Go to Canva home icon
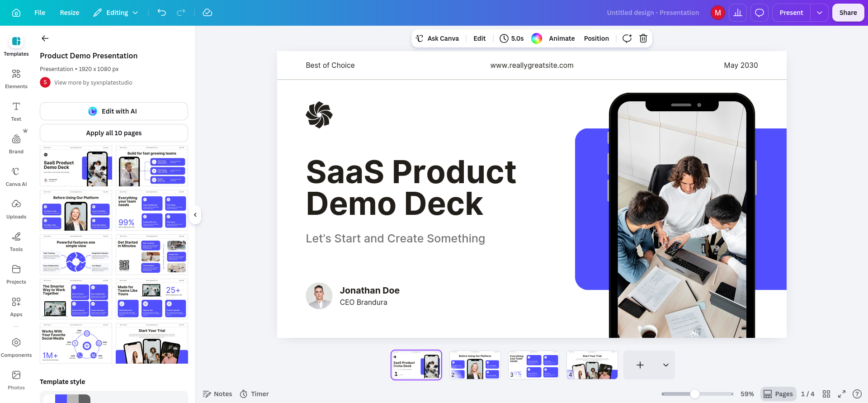Viewport: 868px width, 403px height. pos(16,13)
